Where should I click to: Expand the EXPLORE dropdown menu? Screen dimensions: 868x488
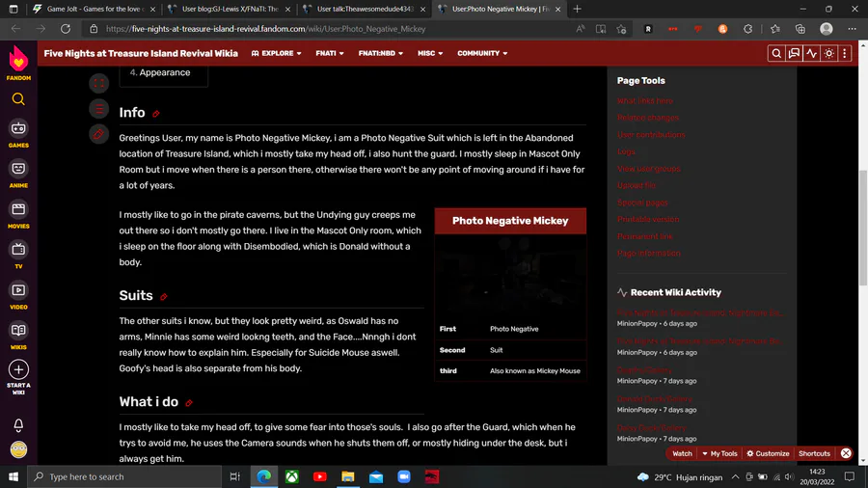click(276, 54)
